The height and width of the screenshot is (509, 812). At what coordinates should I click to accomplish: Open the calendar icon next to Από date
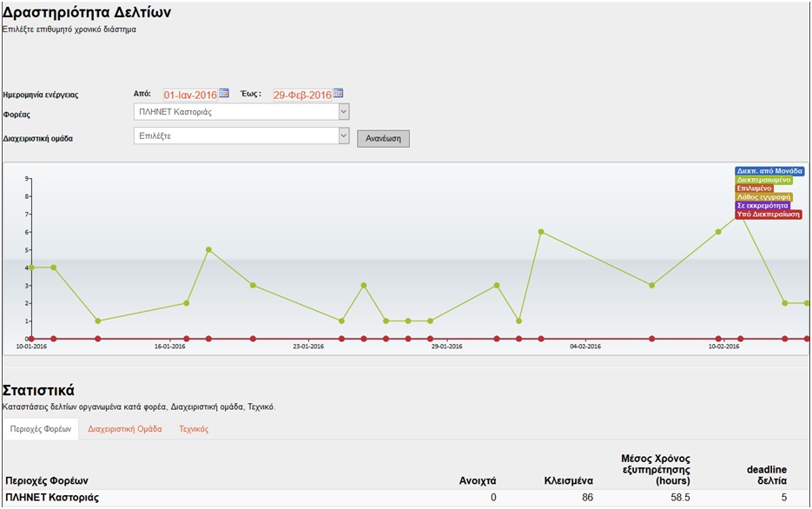(x=223, y=94)
